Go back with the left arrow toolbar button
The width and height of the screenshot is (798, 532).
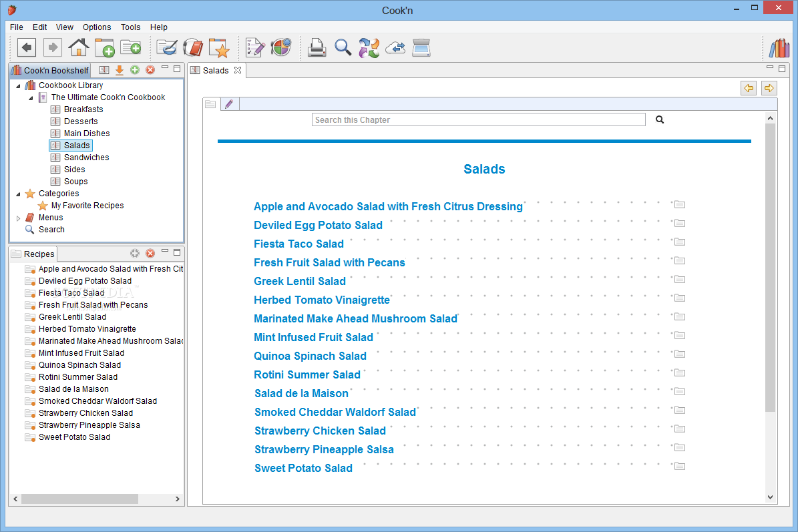(x=27, y=48)
